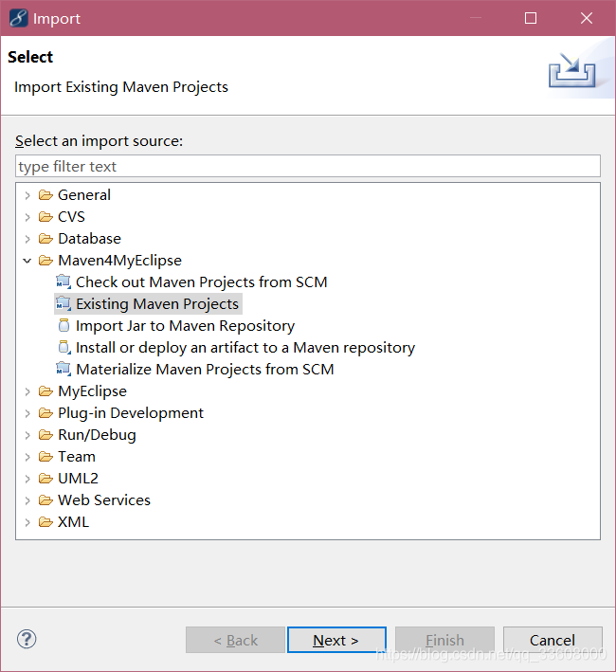Select the Web Services label
The height and width of the screenshot is (672, 616).
104,500
